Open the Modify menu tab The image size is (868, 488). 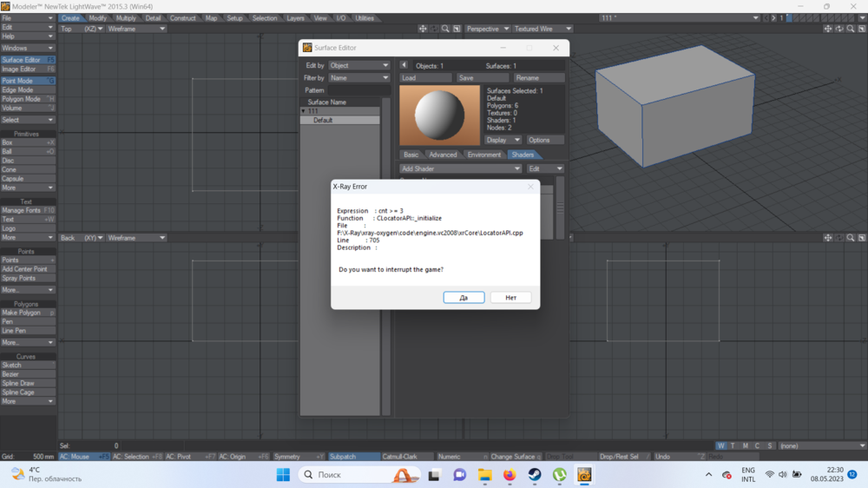[x=98, y=17]
